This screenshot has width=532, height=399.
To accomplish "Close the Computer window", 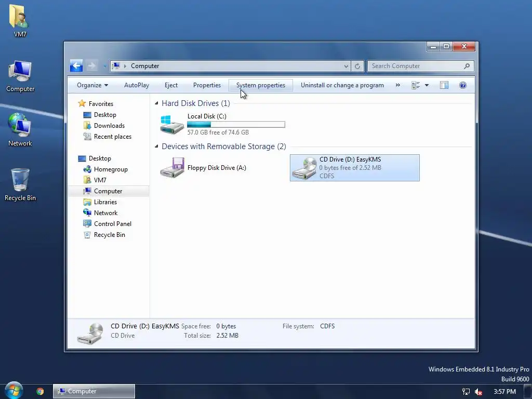I will (464, 47).
